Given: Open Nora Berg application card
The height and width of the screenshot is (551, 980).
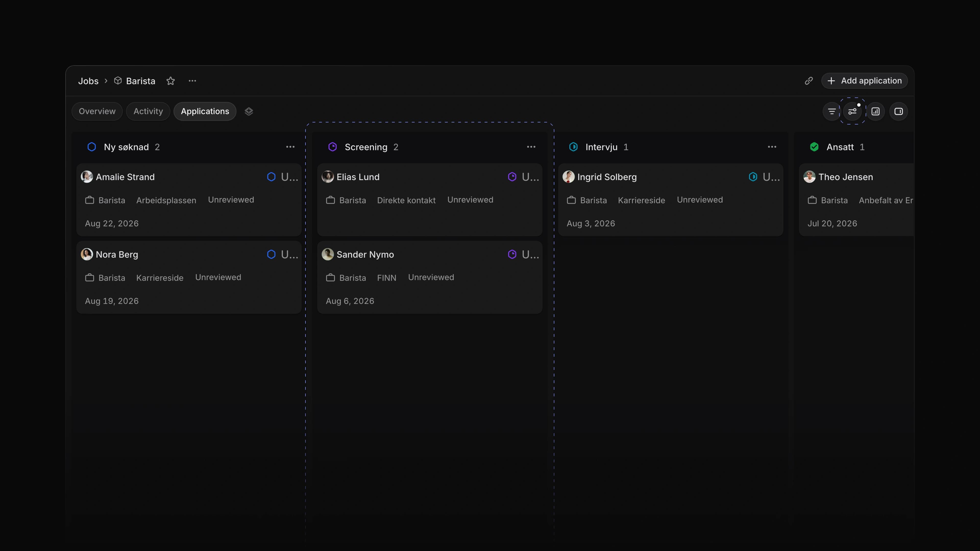Looking at the screenshot, I should pyautogui.click(x=189, y=277).
